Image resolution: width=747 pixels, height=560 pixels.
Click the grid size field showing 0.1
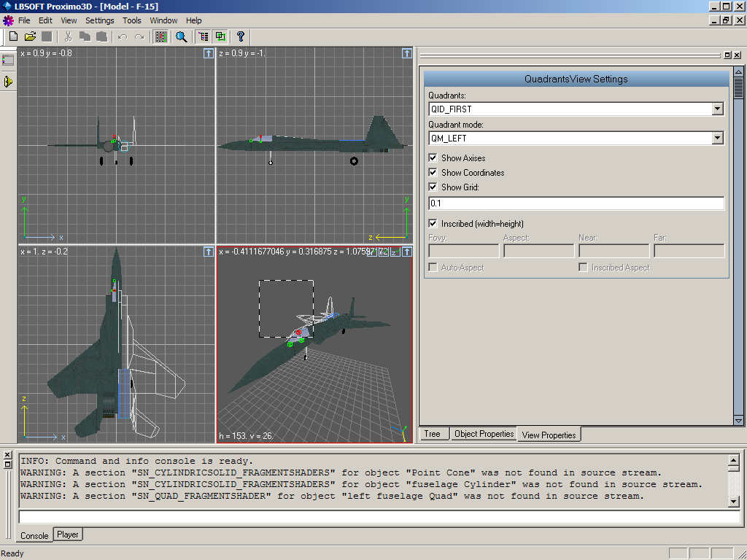click(x=576, y=203)
